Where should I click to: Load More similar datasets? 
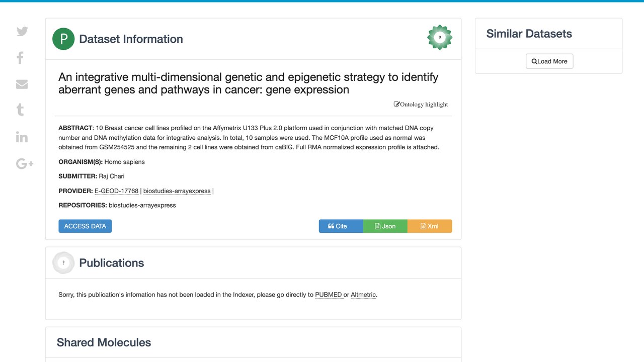coord(549,61)
